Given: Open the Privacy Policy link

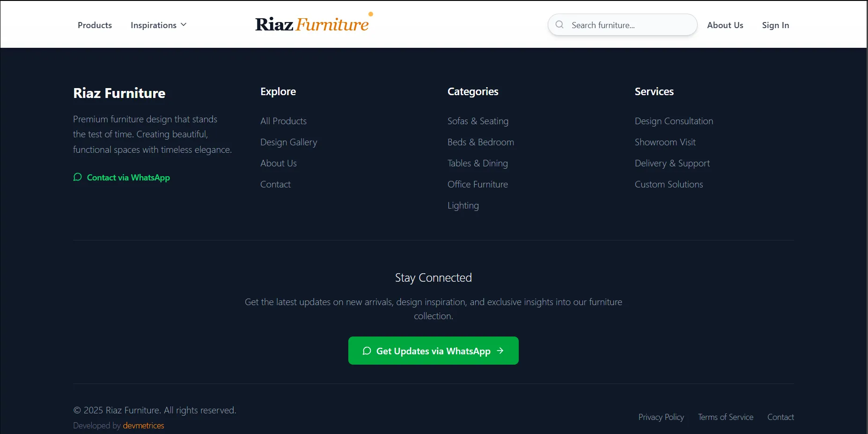Looking at the screenshot, I should (661, 417).
